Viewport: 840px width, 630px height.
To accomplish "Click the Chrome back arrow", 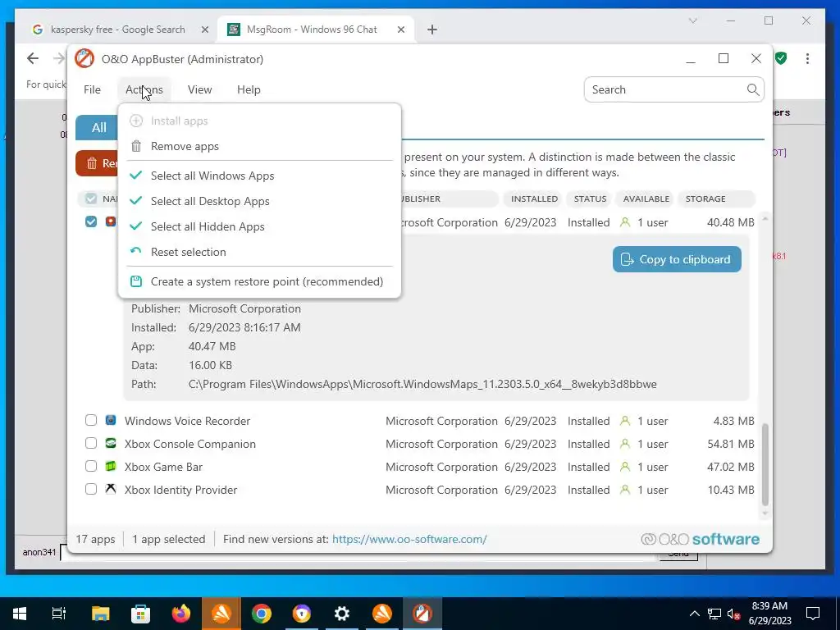I will click(33, 58).
